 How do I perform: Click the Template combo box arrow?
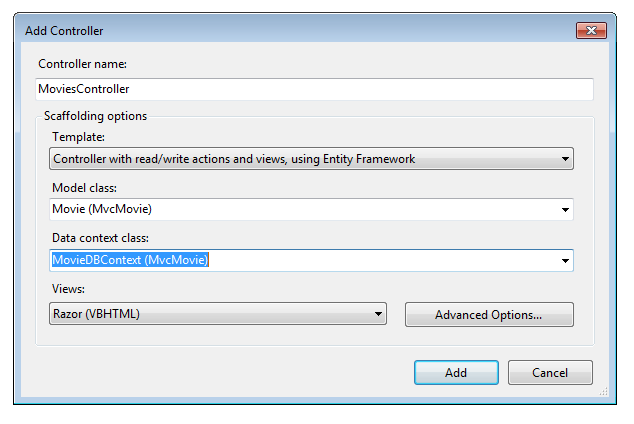point(565,159)
